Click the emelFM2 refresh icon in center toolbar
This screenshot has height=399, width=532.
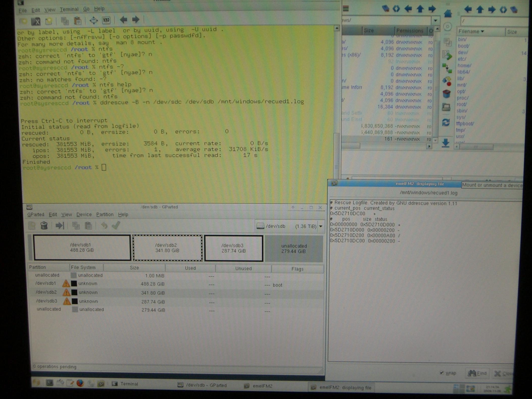pyautogui.click(x=446, y=123)
